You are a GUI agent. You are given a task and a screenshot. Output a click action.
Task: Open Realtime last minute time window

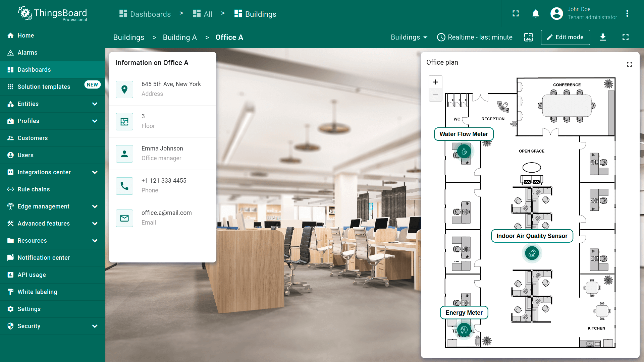tap(475, 37)
